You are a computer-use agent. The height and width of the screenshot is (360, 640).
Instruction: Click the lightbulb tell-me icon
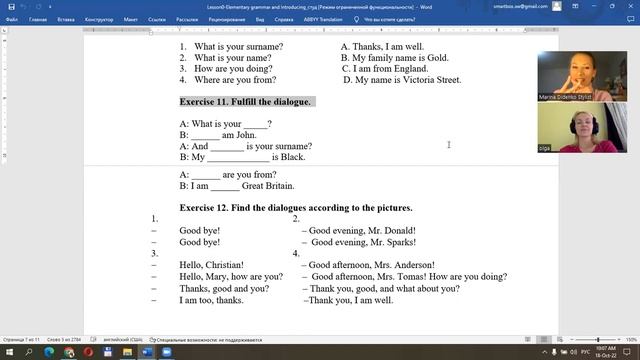click(356, 19)
